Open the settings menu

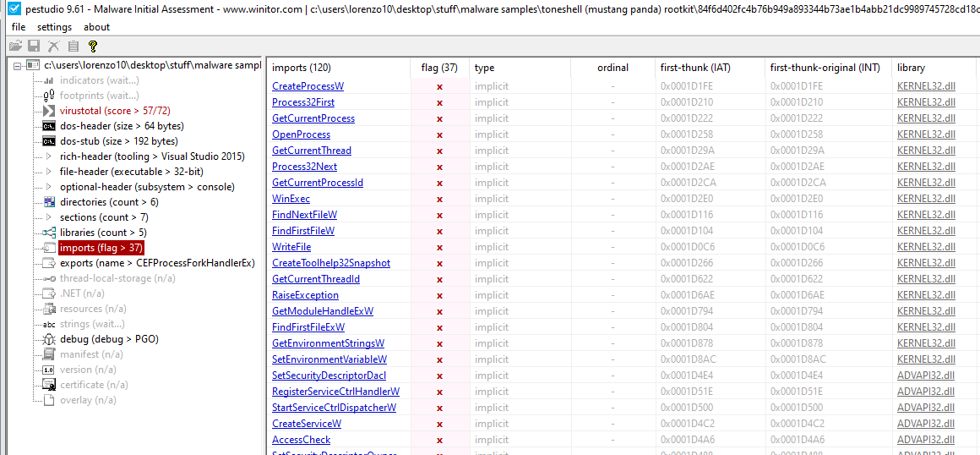[54, 27]
